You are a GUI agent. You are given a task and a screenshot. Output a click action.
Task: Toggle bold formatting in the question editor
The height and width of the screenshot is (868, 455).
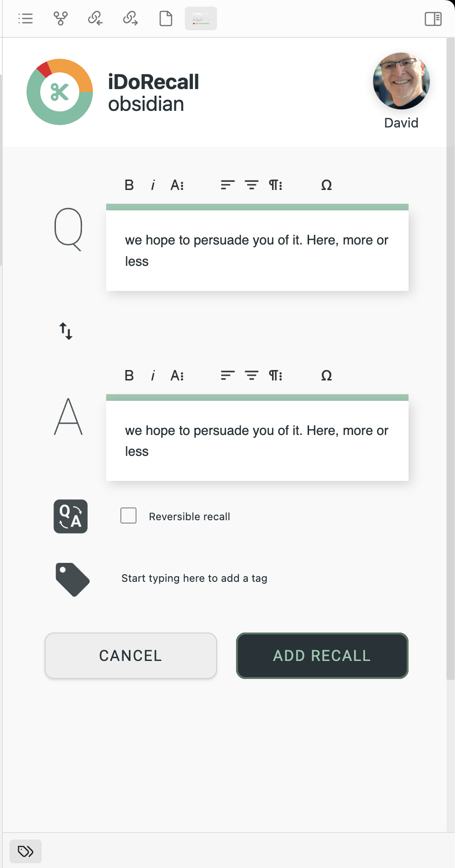[128, 185]
